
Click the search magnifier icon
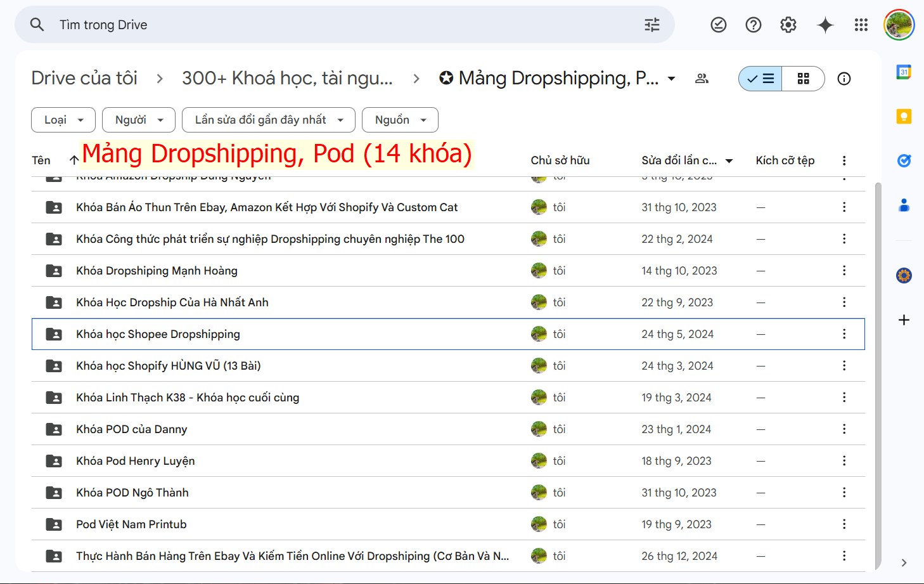pos(37,25)
